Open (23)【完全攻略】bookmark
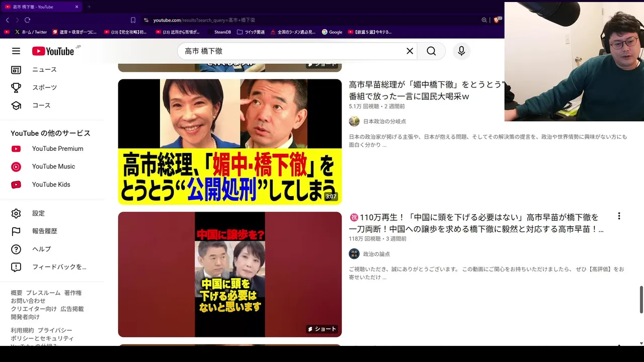644x362 pixels. [125, 32]
